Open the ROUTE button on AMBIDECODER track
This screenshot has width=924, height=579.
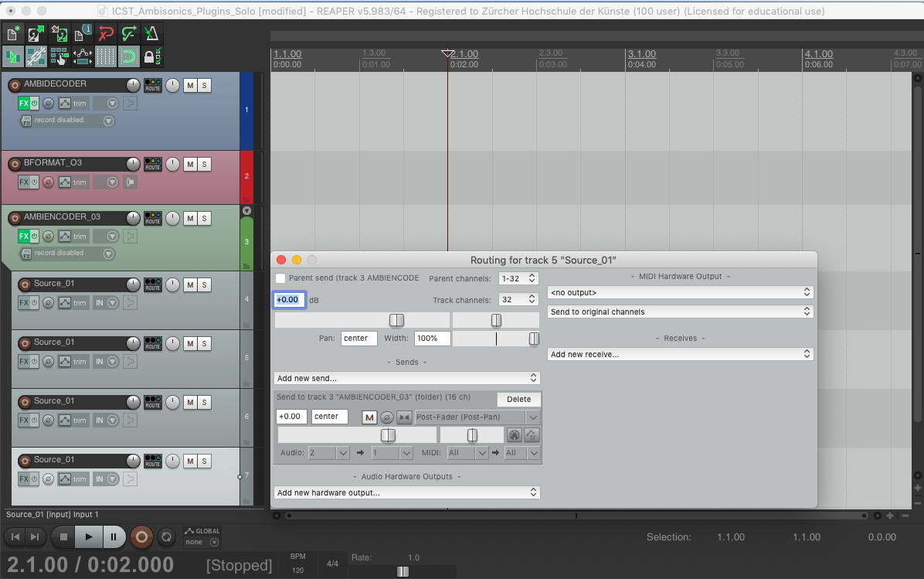152,85
